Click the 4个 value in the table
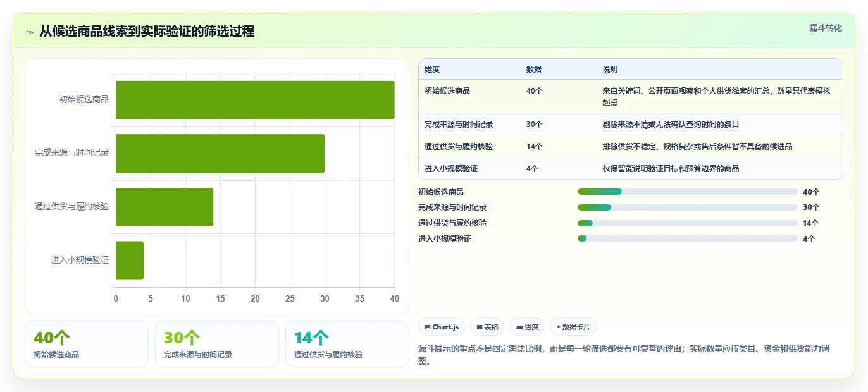This screenshot has height=392, width=868. coord(532,169)
